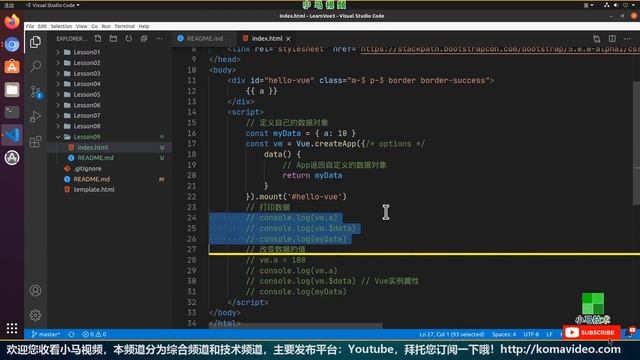Open the Search view in activity bar
The width and height of the screenshot is (640, 360).
point(36,66)
